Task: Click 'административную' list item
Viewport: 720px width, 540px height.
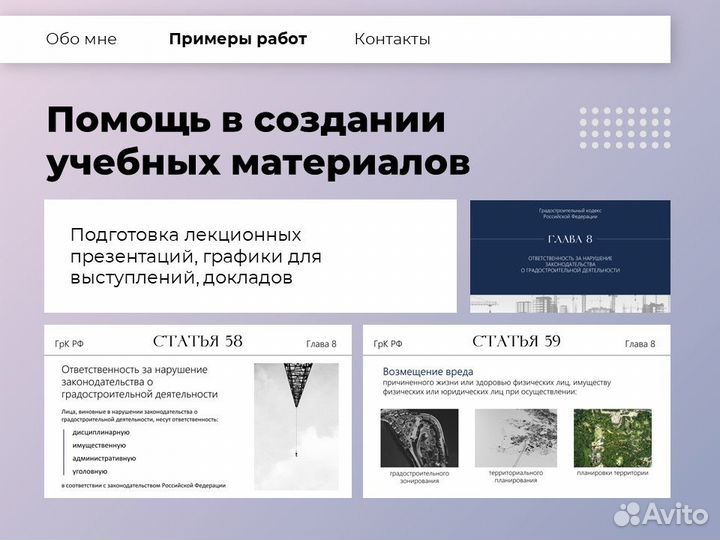Action: point(104,458)
